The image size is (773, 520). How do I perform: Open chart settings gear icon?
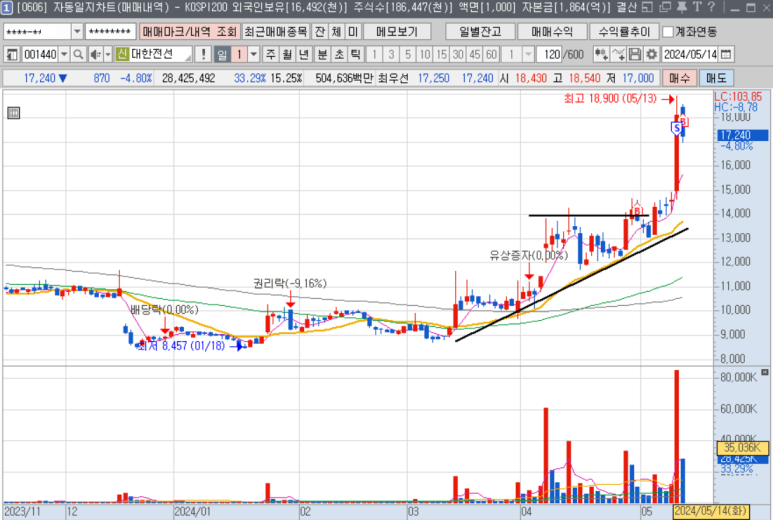pos(652,54)
